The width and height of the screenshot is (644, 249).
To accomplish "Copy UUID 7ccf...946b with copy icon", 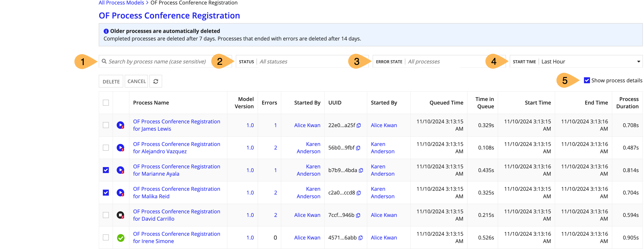I will pos(358,215).
